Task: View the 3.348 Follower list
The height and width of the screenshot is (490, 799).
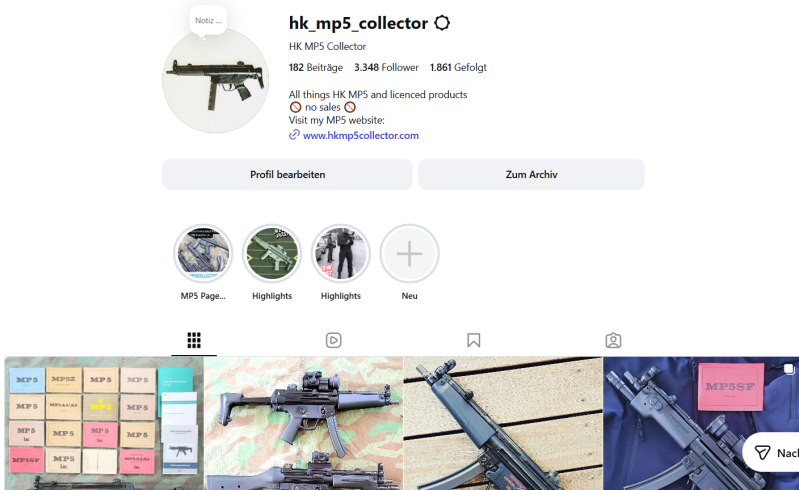Action: (x=386, y=67)
